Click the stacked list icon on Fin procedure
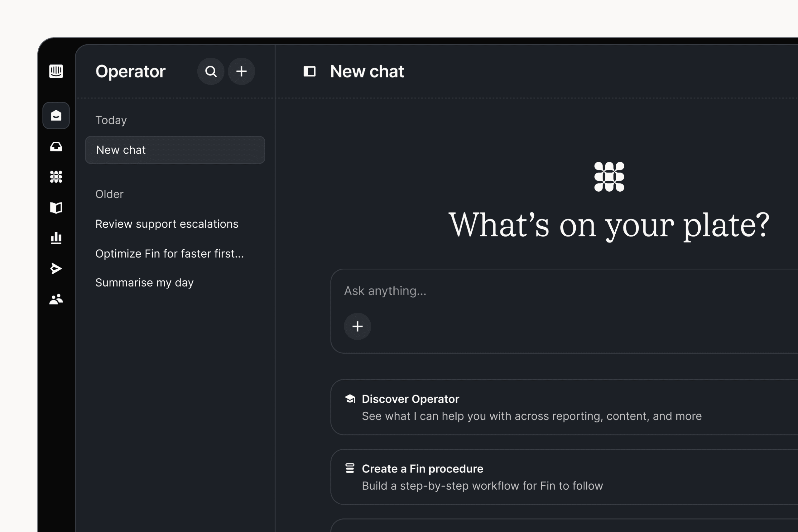The height and width of the screenshot is (532, 798). pyautogui.click(x=350, y=468)
